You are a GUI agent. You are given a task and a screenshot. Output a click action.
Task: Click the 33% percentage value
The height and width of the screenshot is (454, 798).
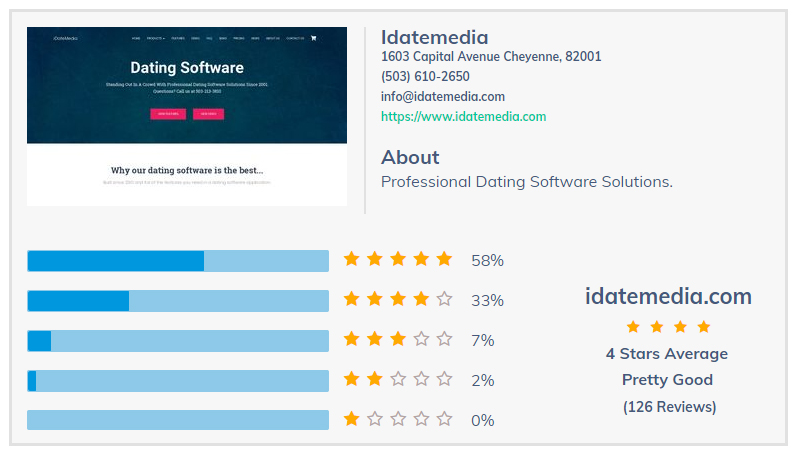tap(487, 301)
